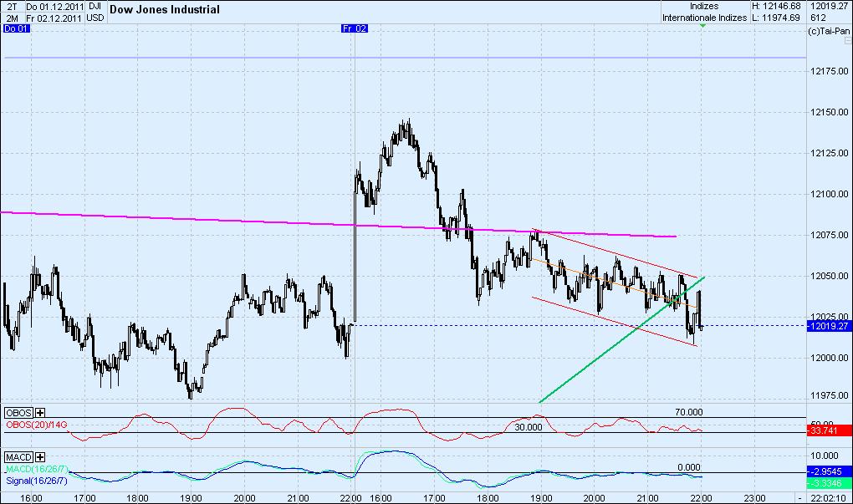Select the 'Fr 02' day marker
This screenshot has height=504, width=853.
(x=355, y=28)
